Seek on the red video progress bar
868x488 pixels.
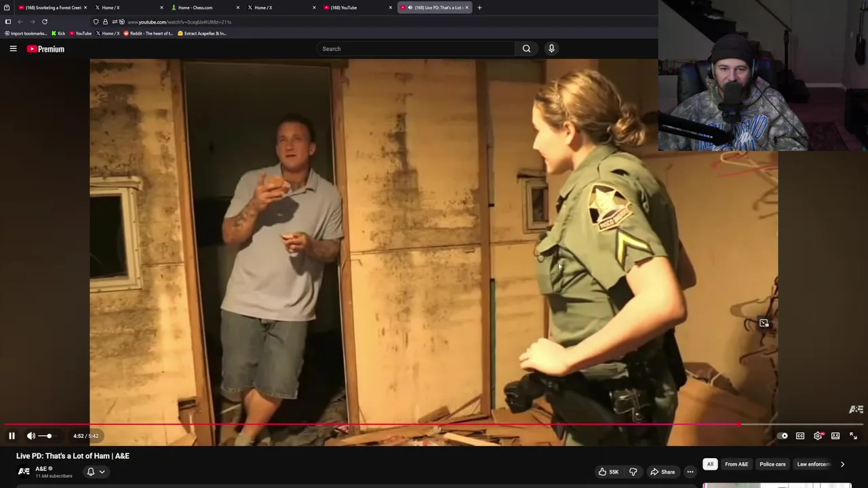pos(434,425)
